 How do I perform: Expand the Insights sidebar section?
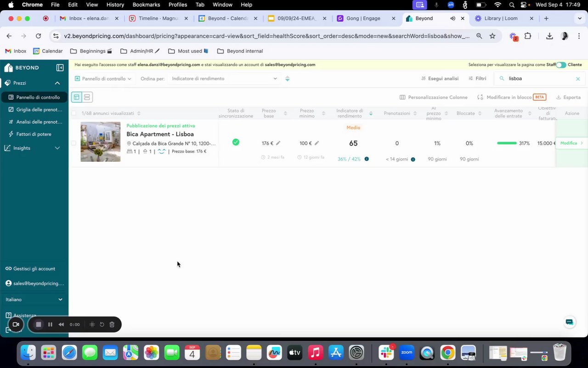point(57,148)
